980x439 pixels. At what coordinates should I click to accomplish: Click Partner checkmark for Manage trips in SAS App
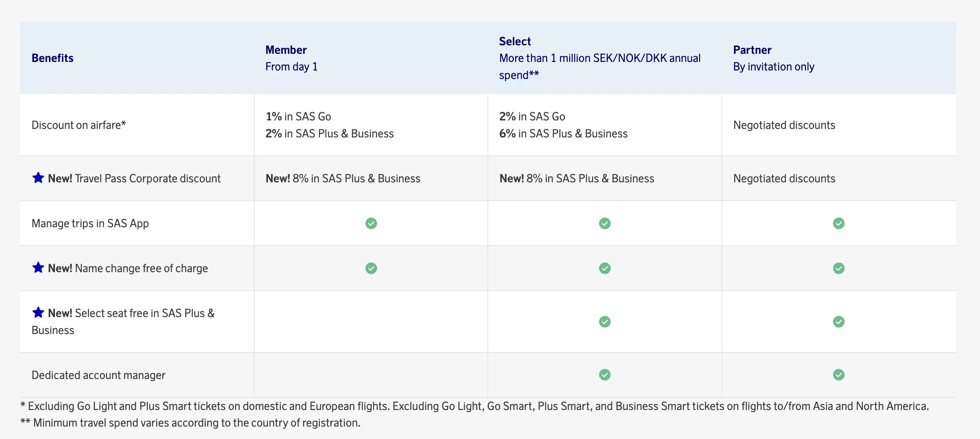tap(838, 223)
